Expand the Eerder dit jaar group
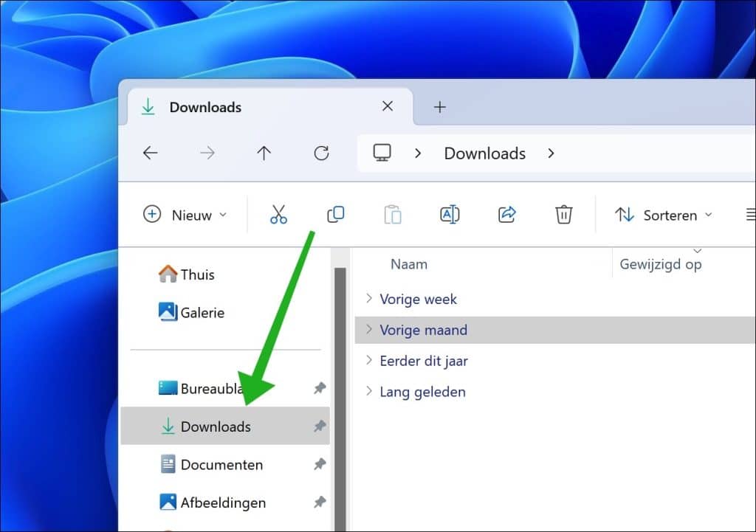 click(369, 360)
